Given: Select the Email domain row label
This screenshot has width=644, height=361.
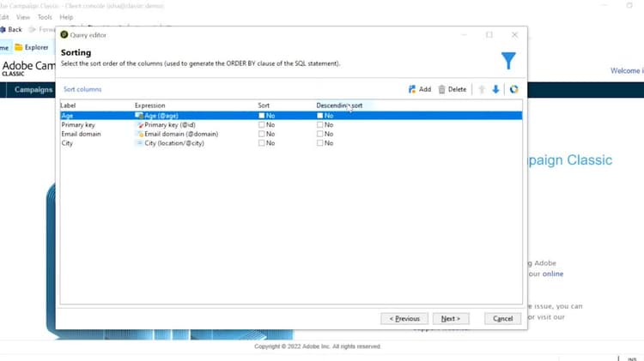Looking at the screenshot, I should pyautogui.click(x=81, y=134).
